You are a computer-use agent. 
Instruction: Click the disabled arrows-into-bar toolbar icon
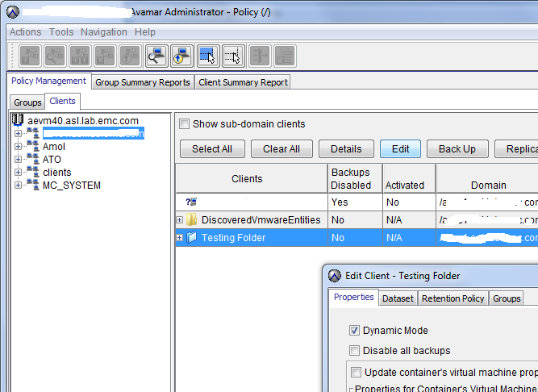pos(260,56)
